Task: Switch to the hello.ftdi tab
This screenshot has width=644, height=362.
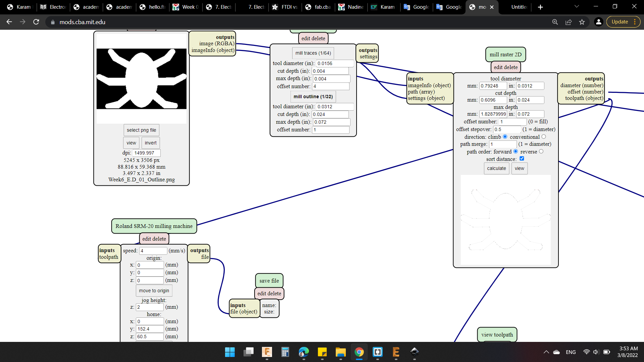Action: click(x=153, y=7)
